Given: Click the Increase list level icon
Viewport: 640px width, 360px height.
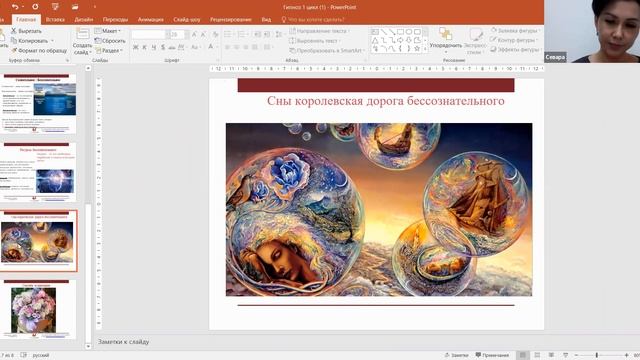Looking at the screenshot, I should pos(267,34).
